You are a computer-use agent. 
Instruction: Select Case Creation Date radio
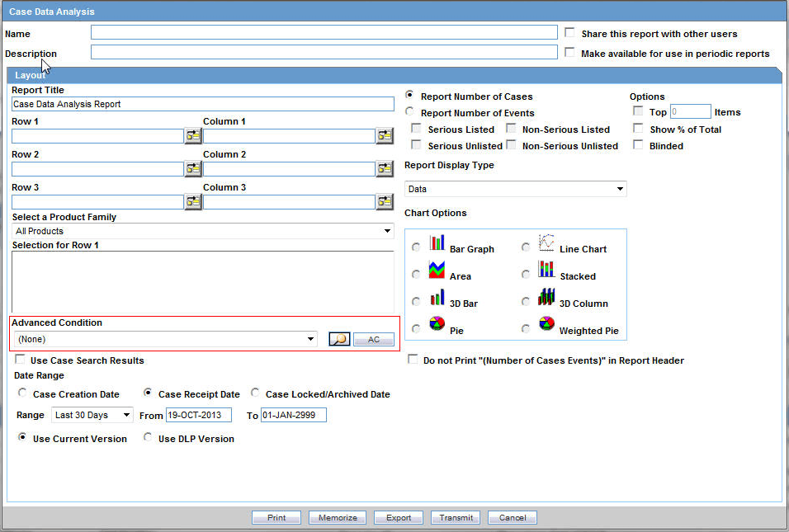[x=22, y=393]
